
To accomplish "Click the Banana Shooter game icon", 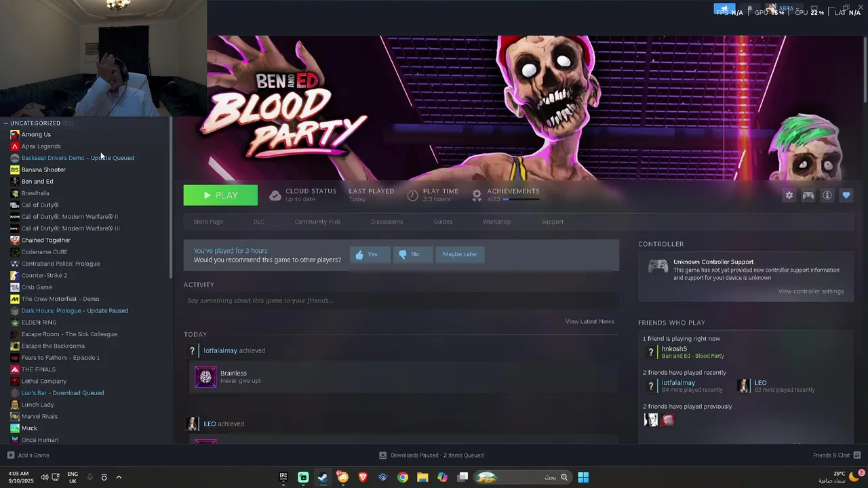I will point(15,169).
